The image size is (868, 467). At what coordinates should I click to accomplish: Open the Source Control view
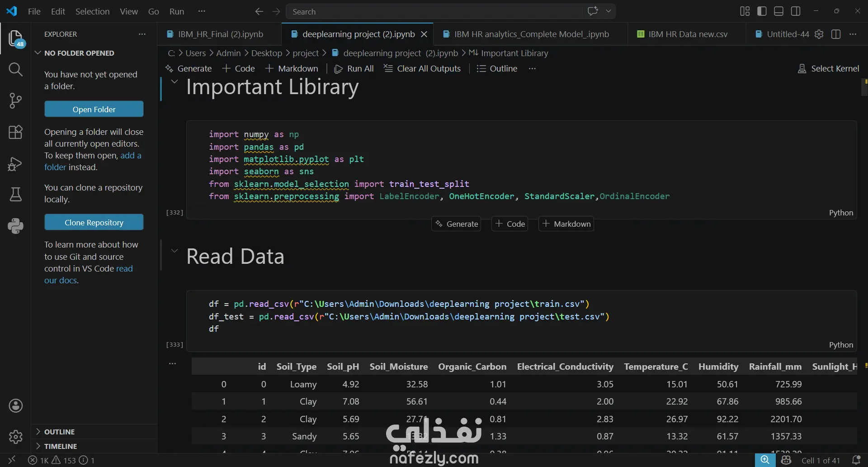(x=16, y=100)
